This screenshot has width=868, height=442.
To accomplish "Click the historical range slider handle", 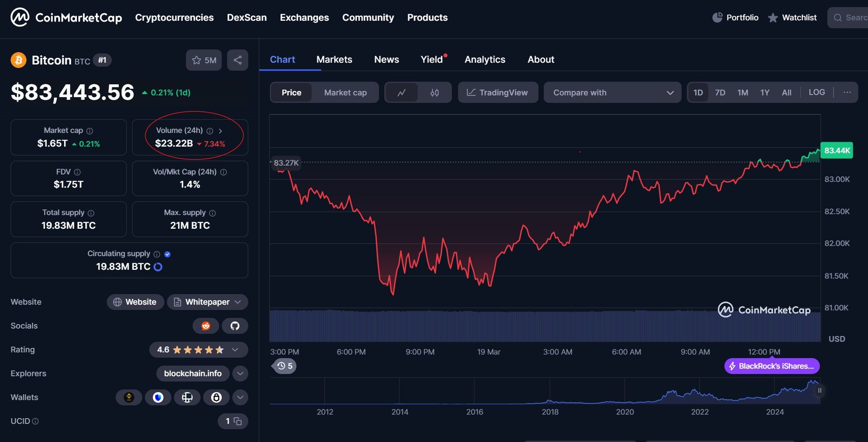I will 819,390.
